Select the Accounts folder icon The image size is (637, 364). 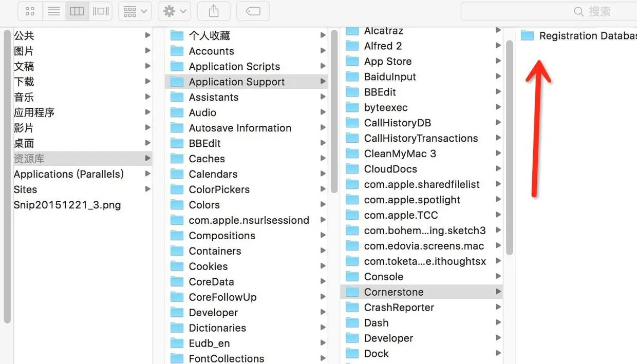click(x=177, y=51)
